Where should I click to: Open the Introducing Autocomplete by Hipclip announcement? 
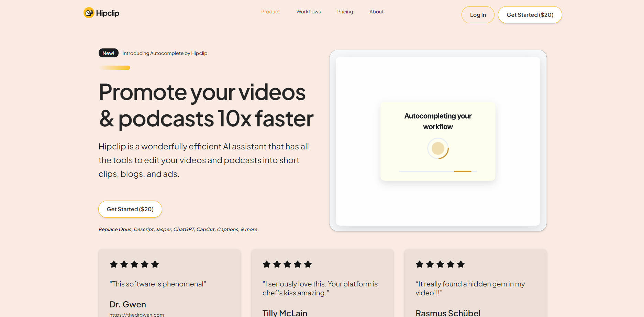click(165, 53)
